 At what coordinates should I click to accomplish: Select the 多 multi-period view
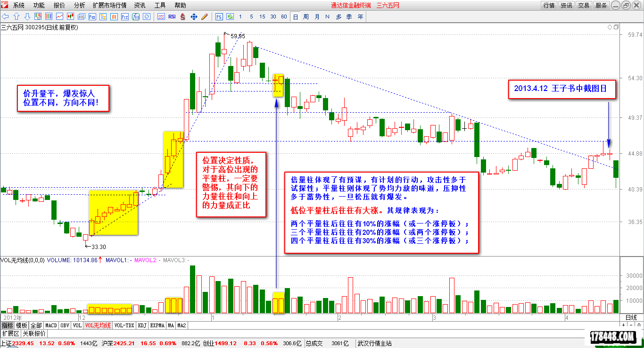339,17
